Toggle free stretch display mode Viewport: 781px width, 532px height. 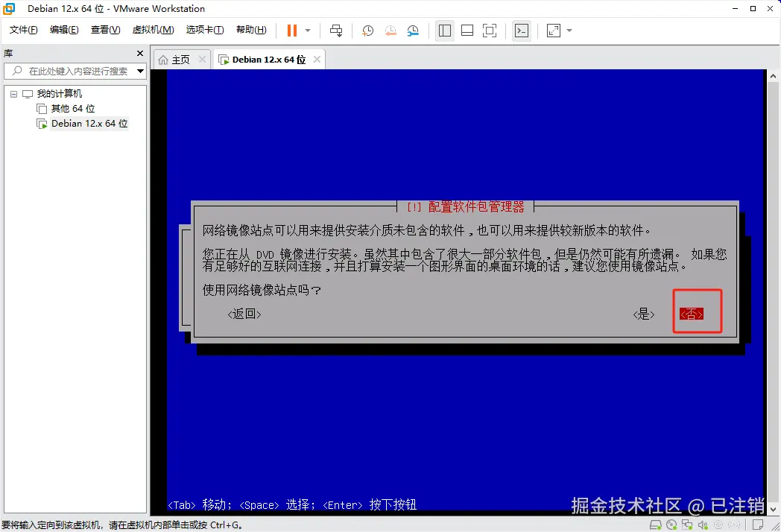tap(552, 31)
